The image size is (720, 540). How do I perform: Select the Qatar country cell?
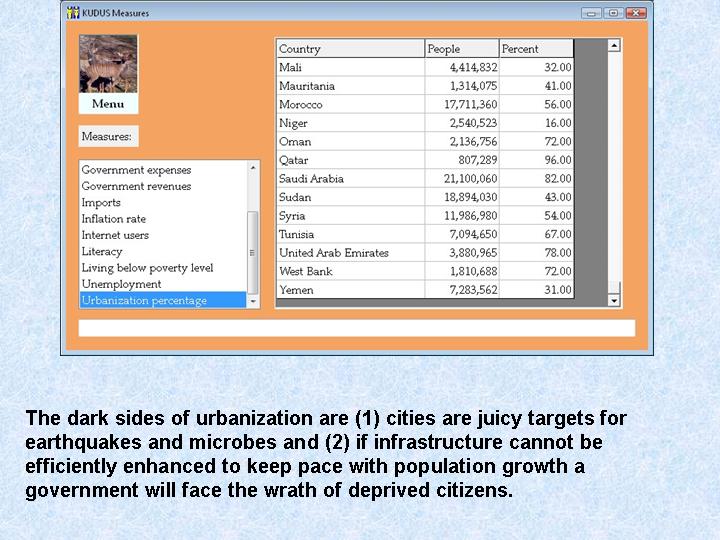(349, 160)
